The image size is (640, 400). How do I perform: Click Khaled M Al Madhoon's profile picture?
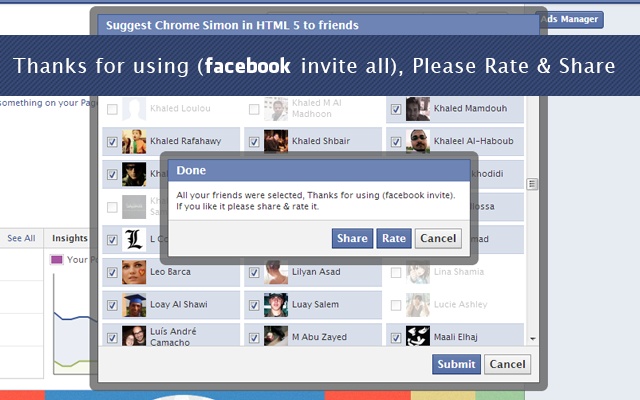click(x=276, y=109)
